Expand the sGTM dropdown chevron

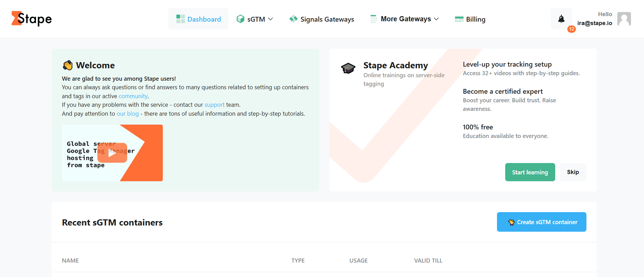(270, 19)
